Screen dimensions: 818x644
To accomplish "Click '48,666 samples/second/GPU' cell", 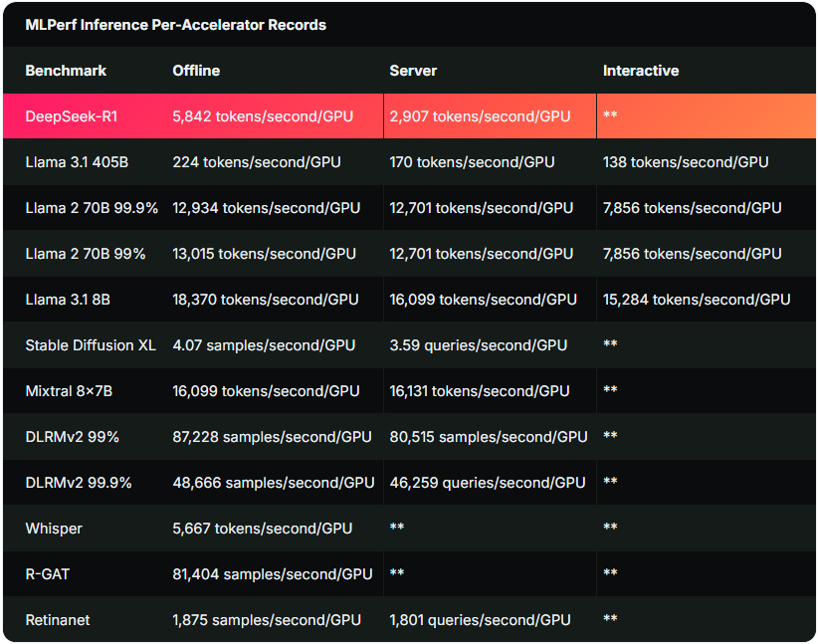I will click(x=274, y=484).
